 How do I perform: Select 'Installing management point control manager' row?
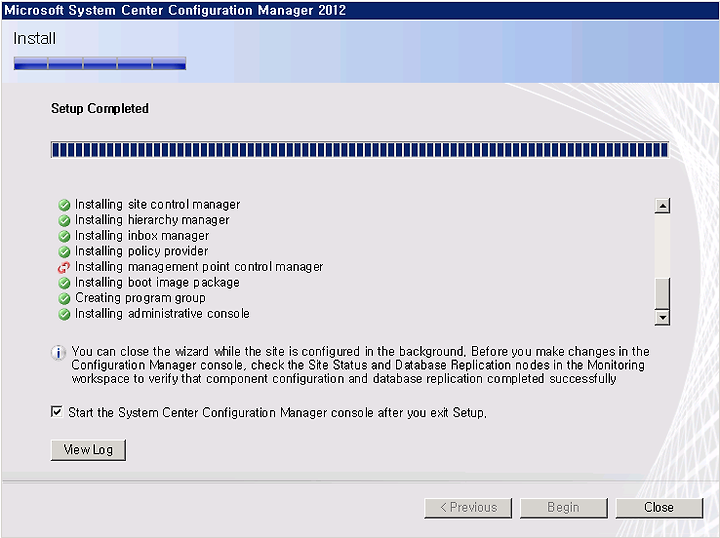point(191,267)
